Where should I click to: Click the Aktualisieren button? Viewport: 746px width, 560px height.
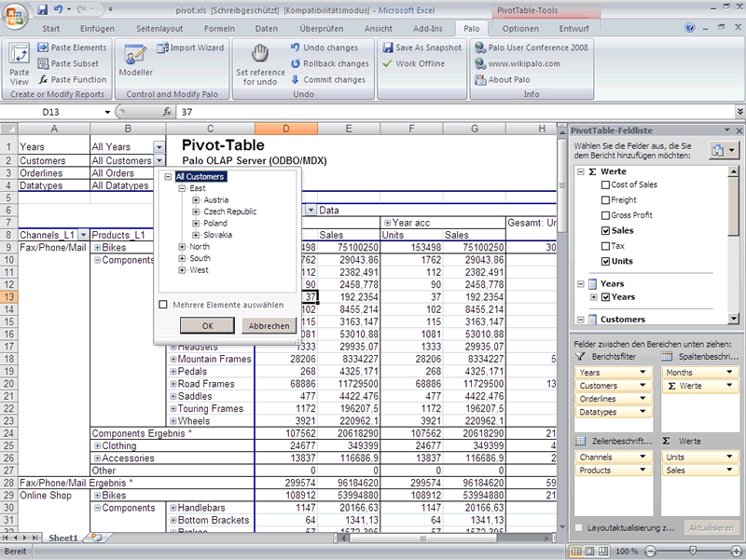(x=711, y=527)
